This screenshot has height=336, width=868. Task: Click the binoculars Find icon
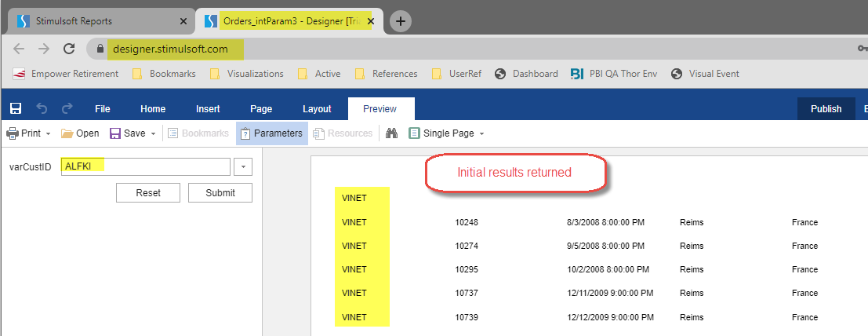pyautogui.click(x=392, y=133)
